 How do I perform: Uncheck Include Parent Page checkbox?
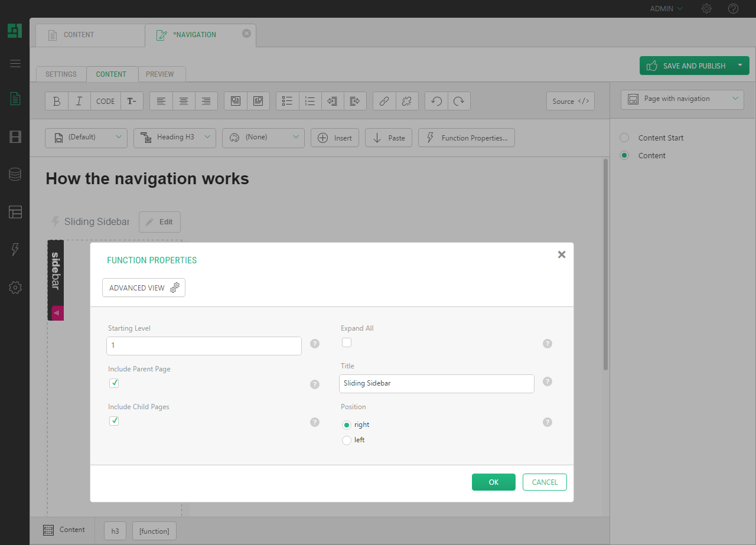click(x=115, y=383)
